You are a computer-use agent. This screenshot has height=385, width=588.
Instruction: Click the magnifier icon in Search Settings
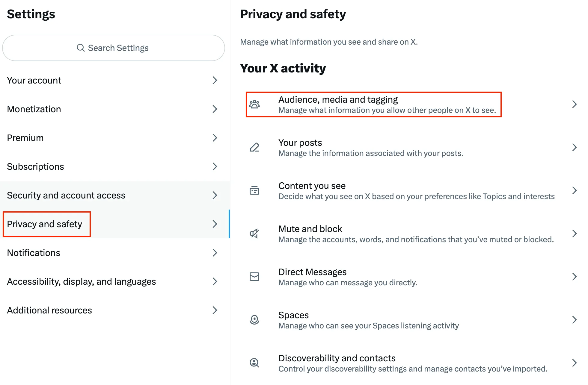pyautogui.click(x=81, y=48)
